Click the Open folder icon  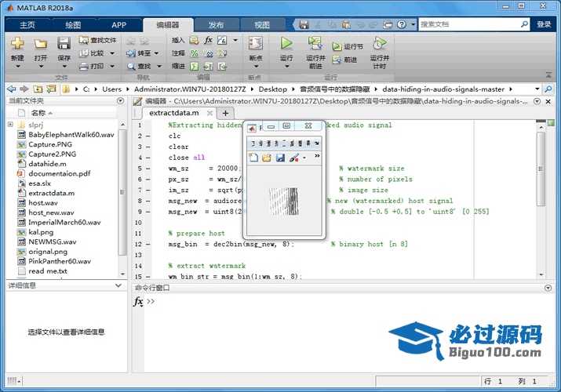click(41, 44)
